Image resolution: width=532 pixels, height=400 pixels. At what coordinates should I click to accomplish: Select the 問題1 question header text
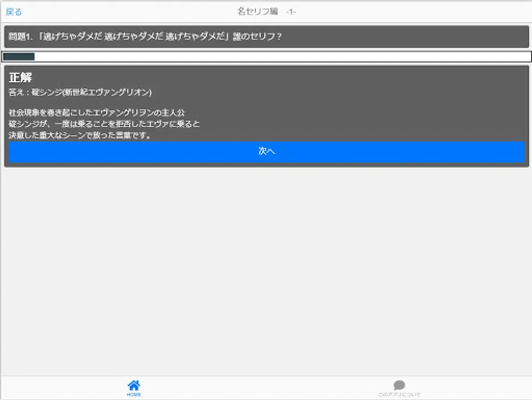[145, 36]
